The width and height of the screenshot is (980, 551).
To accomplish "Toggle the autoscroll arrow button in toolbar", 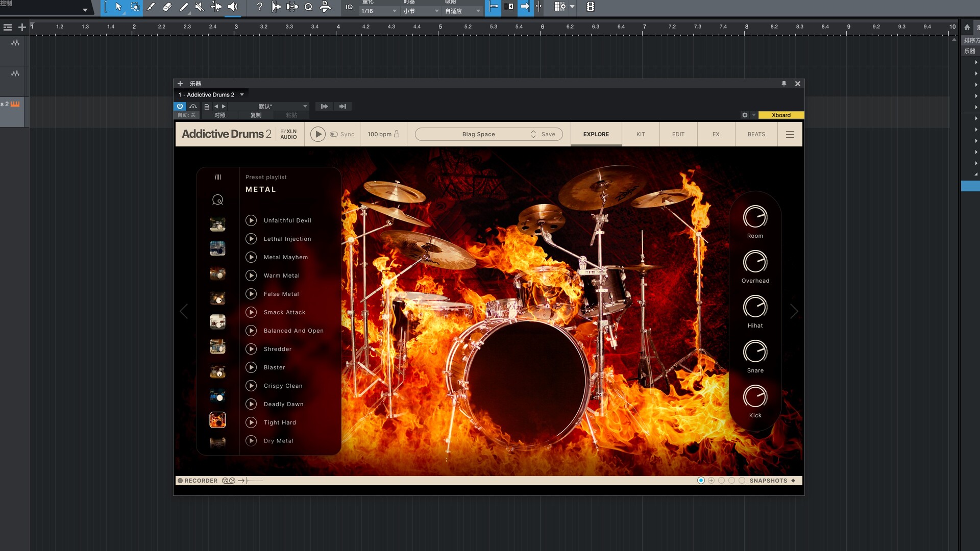I will tap(525, 7).
